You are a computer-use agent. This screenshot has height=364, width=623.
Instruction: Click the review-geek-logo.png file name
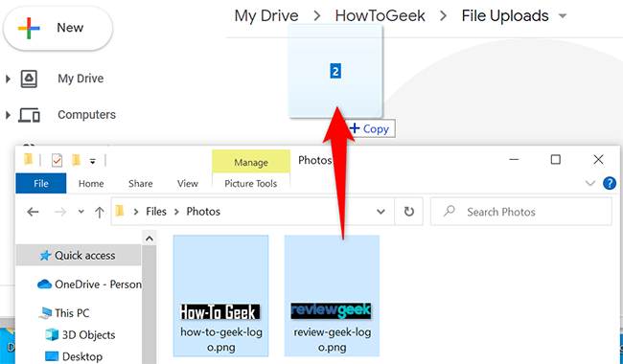pos(333,339)
